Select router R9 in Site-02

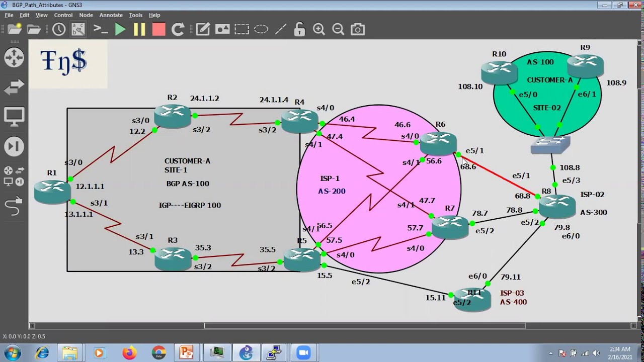[585, 65]
